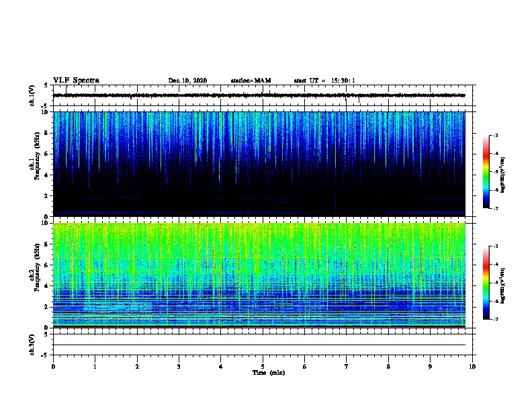Select the date text "Dec. 10, 2020"
The image size is (532, 411).
tap(187, 81)
